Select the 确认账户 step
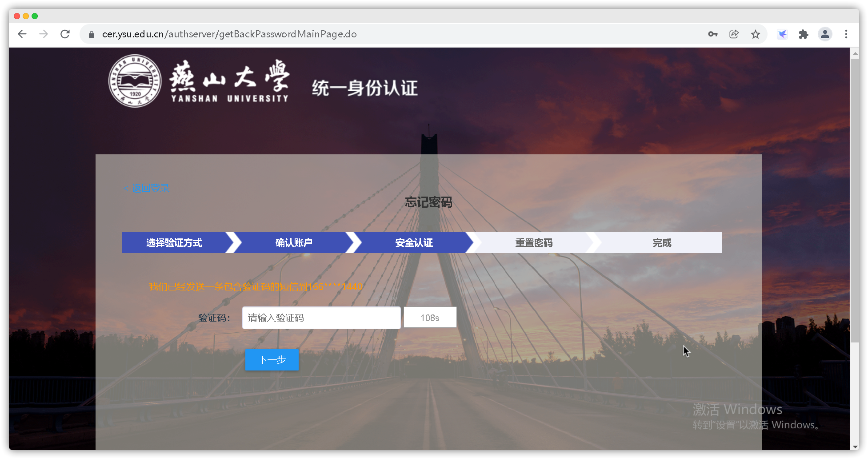This screenshot has height=459, width=868. pyautogui.click(x=293, y=243)
